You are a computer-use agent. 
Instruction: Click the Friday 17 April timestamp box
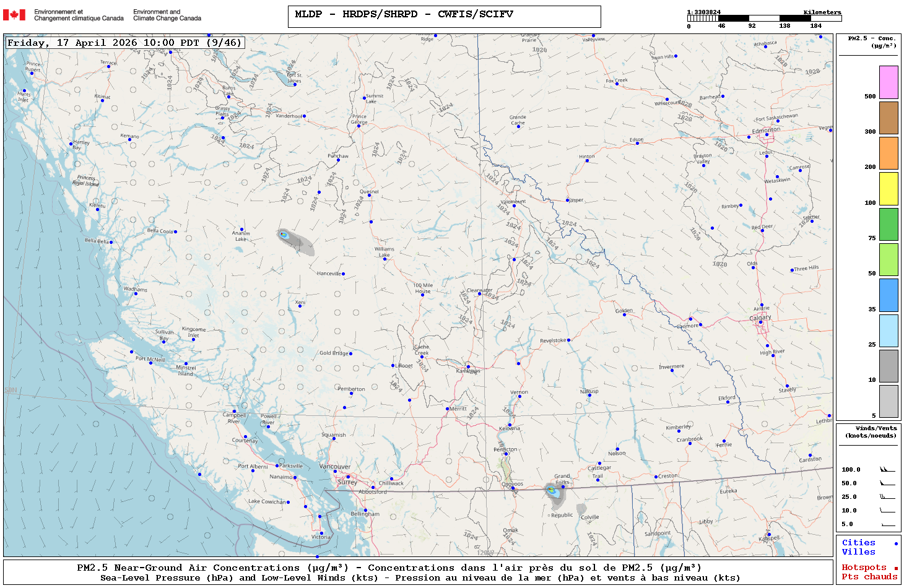(x=124, y=43)
